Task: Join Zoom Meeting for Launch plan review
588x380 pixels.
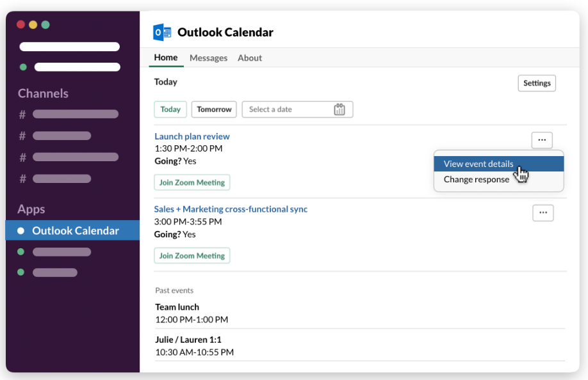Action: pyautogui.click(x=192, y=182)
